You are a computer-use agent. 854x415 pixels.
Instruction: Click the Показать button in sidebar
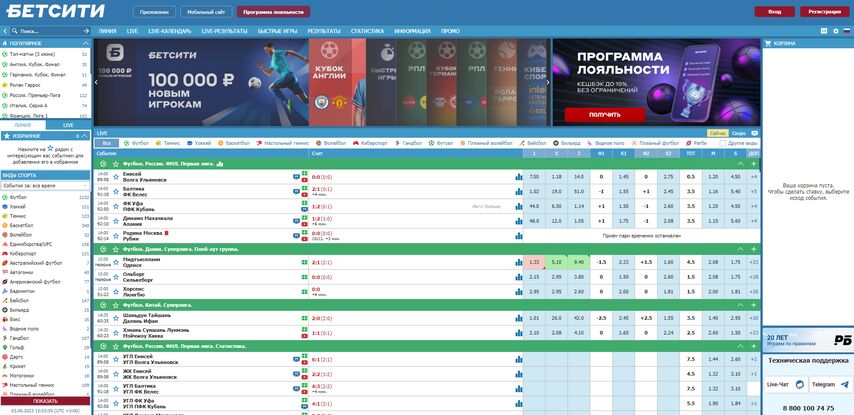point(45,401)
